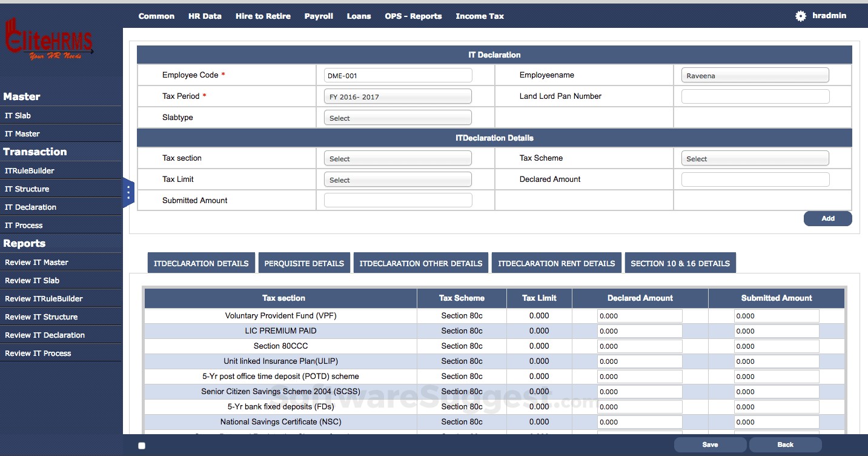Click the blue dotted sidebar handle

tap(128, 192)
